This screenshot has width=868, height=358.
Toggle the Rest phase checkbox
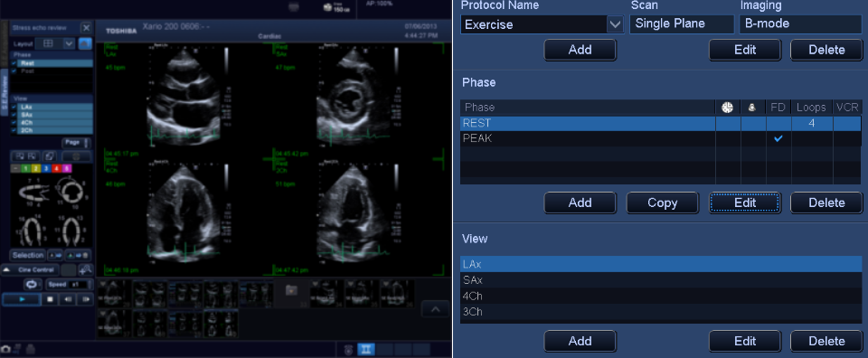pyautogui.click(x=14, y=63)
